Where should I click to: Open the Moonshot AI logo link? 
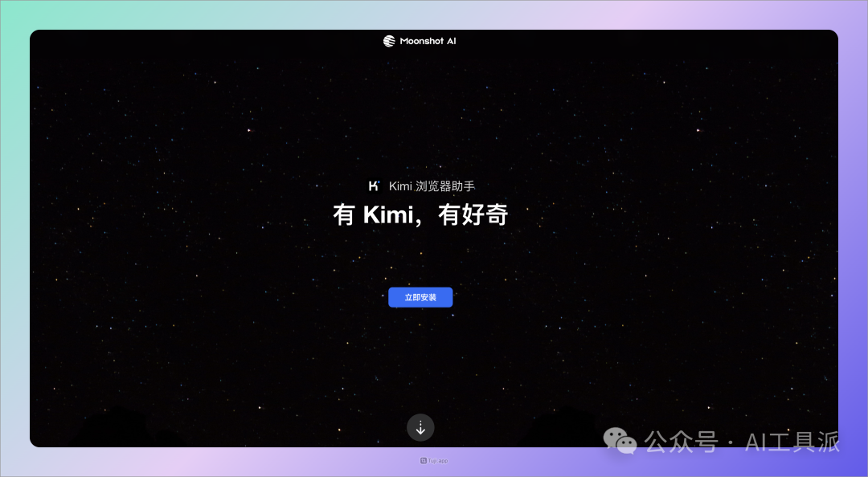pyautogui.click(x=420, y=41)
